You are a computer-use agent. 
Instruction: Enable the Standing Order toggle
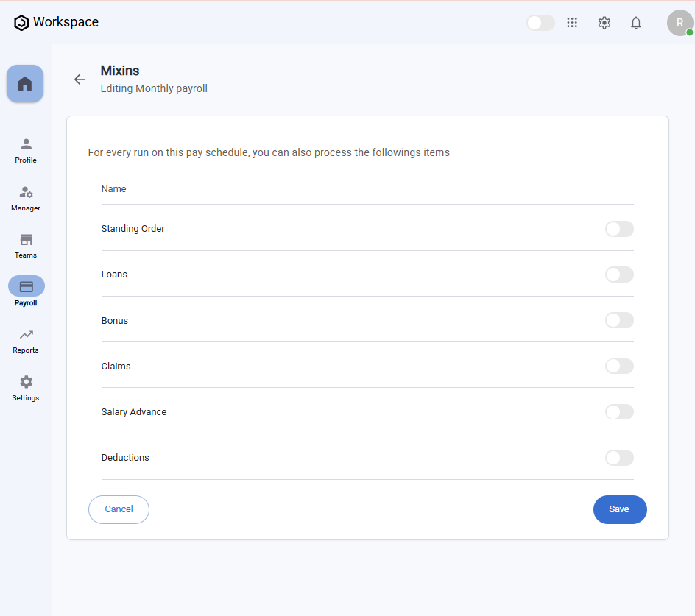tap(618, 229)
